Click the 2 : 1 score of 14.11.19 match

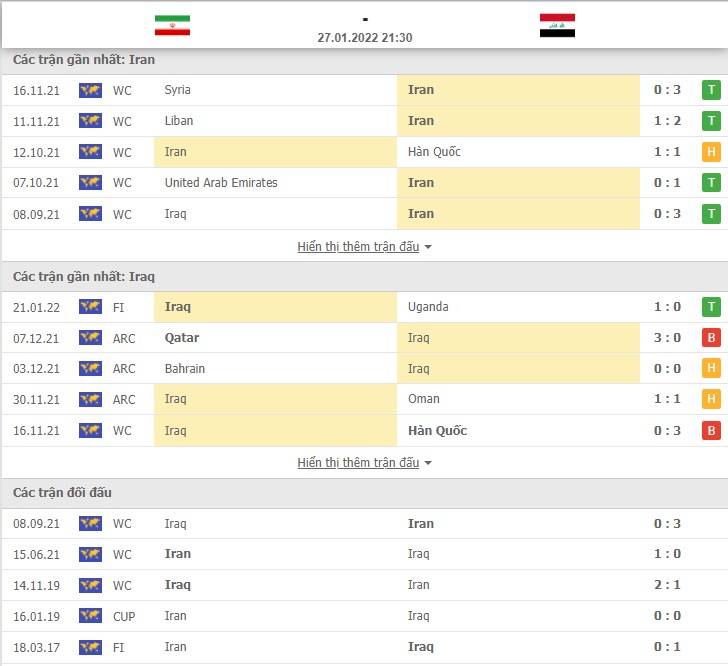[x=667, y=585]
